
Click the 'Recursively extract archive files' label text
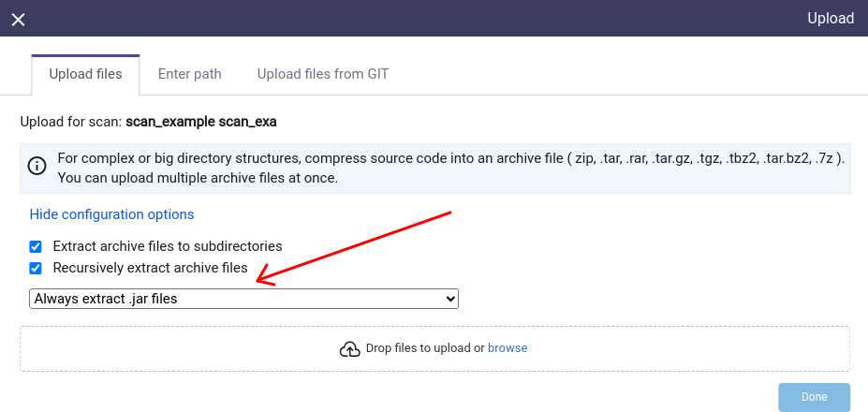[x=150, y=268]
